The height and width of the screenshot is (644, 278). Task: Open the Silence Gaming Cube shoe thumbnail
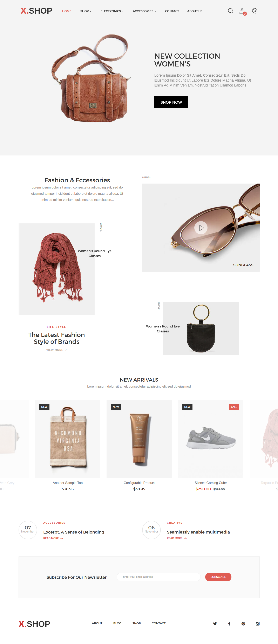pos(211,439)
